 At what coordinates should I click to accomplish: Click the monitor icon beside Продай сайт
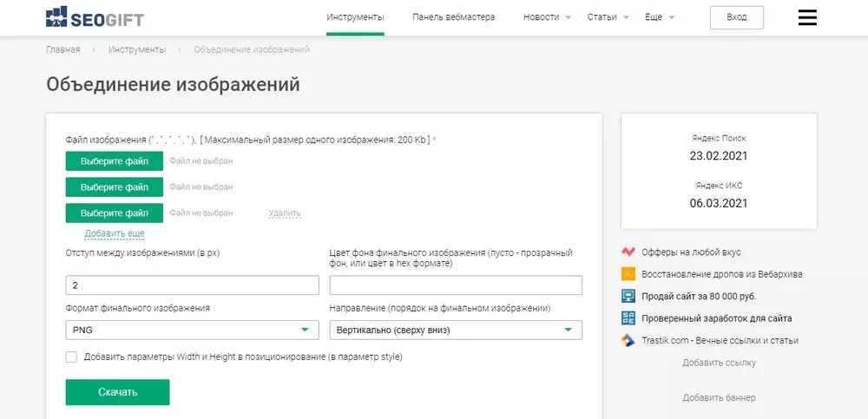tap(628, 296)
